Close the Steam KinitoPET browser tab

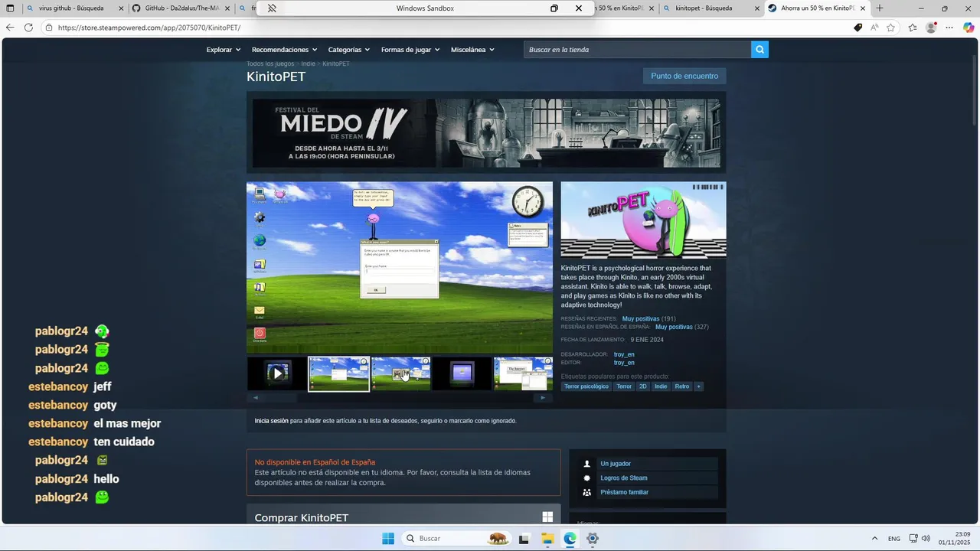[864, 8]
